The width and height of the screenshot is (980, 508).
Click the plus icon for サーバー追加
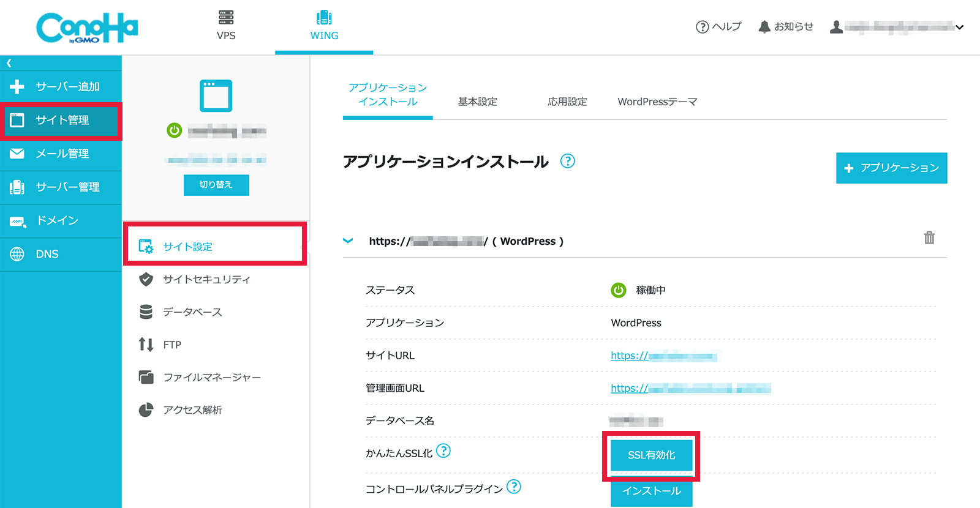click(17, 86)
